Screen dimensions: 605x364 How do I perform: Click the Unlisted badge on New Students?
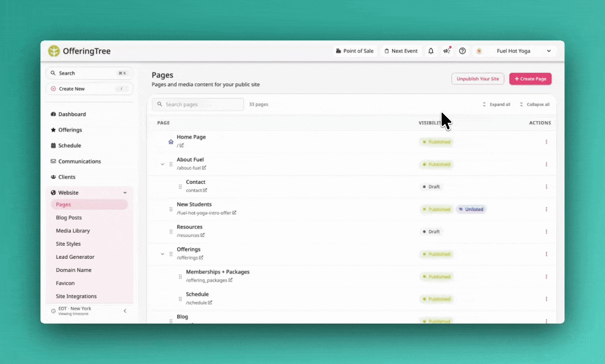tap(471, 209)
